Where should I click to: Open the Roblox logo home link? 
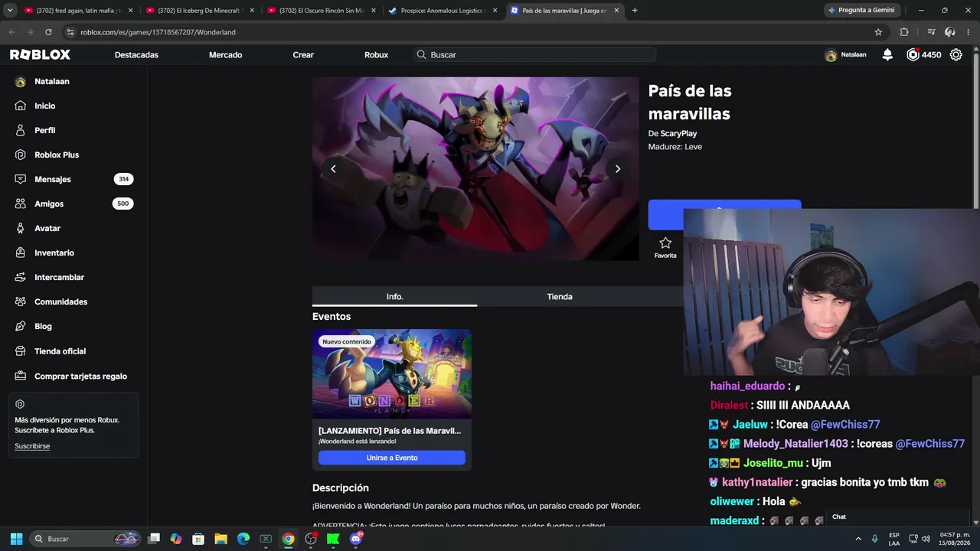pyautogui.click(x=40, y=55)
